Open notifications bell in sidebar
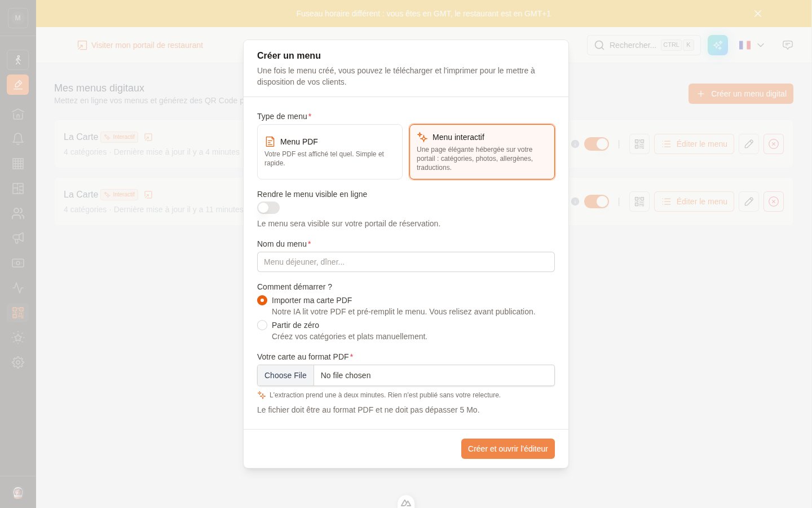 point(18,139)
